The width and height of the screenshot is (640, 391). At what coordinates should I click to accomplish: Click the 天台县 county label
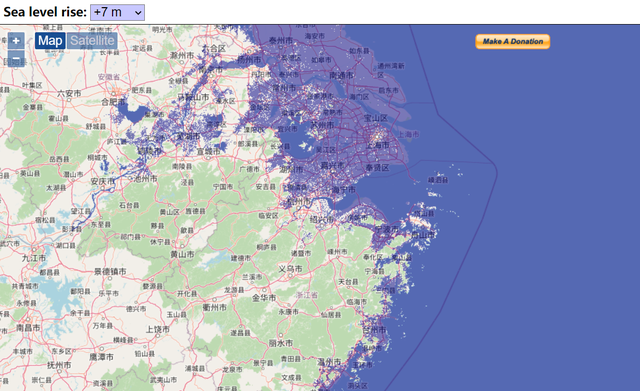(x=348, y=282)
